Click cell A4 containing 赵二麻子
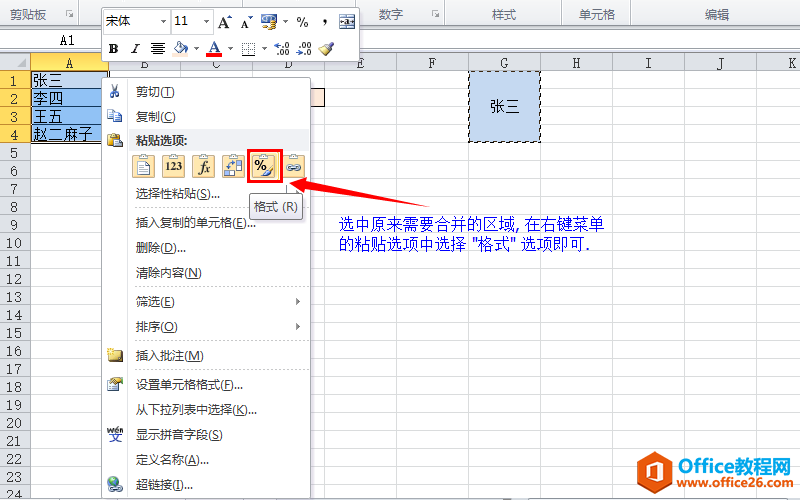Viewport: 800px width, 500px height. pyautogui.click(x=66, y=135)
